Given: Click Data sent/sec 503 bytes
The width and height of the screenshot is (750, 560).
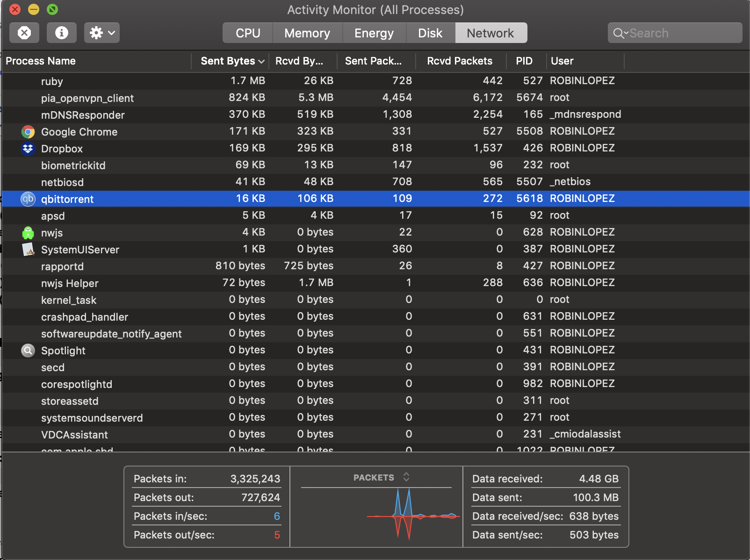Looking at the screenshot, I should (594, 535).
